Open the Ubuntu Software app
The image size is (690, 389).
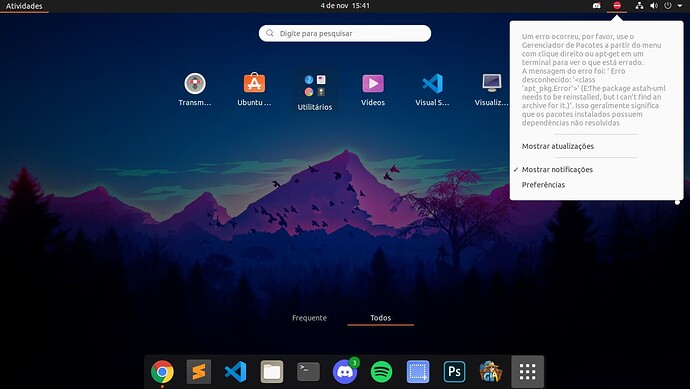(254, 89)
